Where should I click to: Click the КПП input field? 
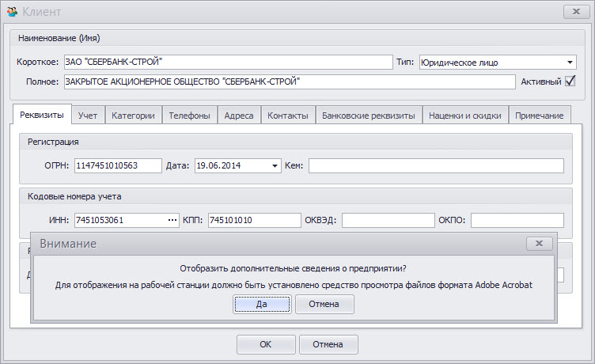pyautogui.click(x=254, y=220)
